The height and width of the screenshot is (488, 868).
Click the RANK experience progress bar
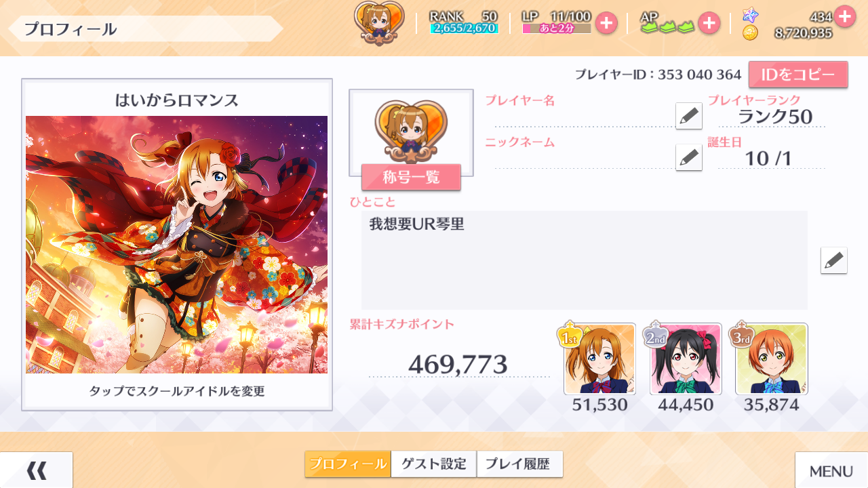[465, 28]
